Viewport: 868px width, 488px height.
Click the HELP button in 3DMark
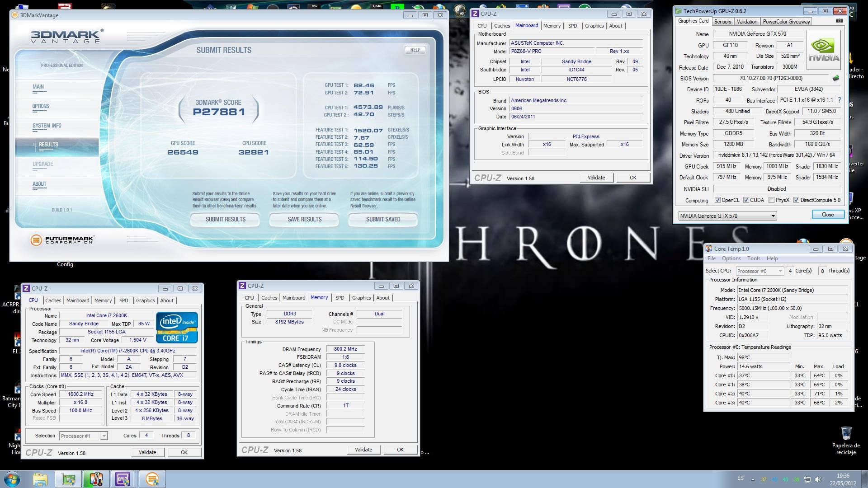click(415, 50)
